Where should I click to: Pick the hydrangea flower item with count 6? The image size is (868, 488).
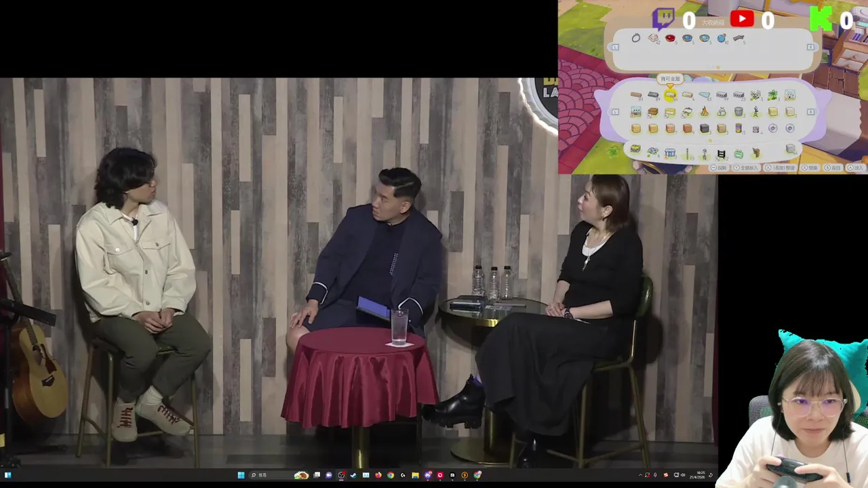tap(653, 152)
